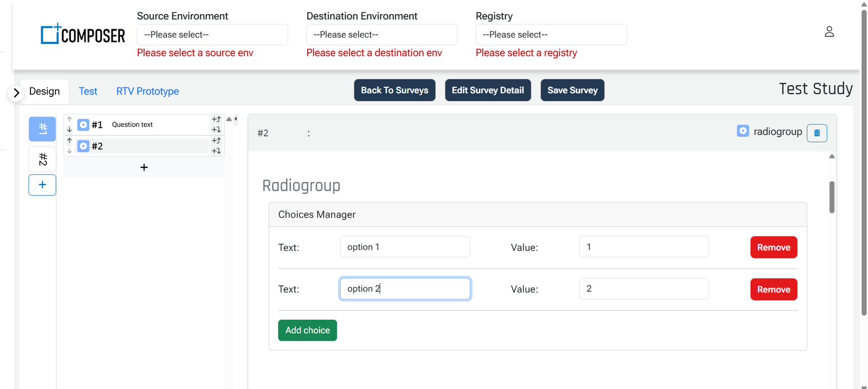Select question #1 'Question text' row
Screen dimensions: 868x389
pos(143,125)
